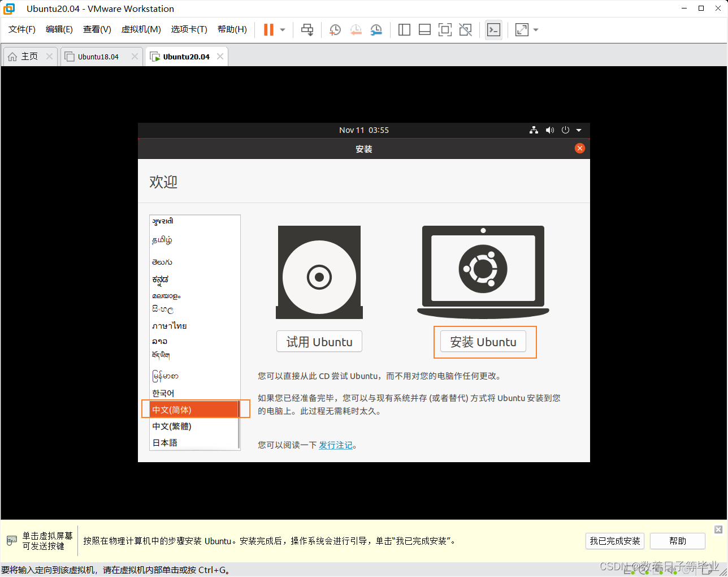Select Burmese မြန်မာစာ in language list
The image size is (728, 577).
[194, 376]
